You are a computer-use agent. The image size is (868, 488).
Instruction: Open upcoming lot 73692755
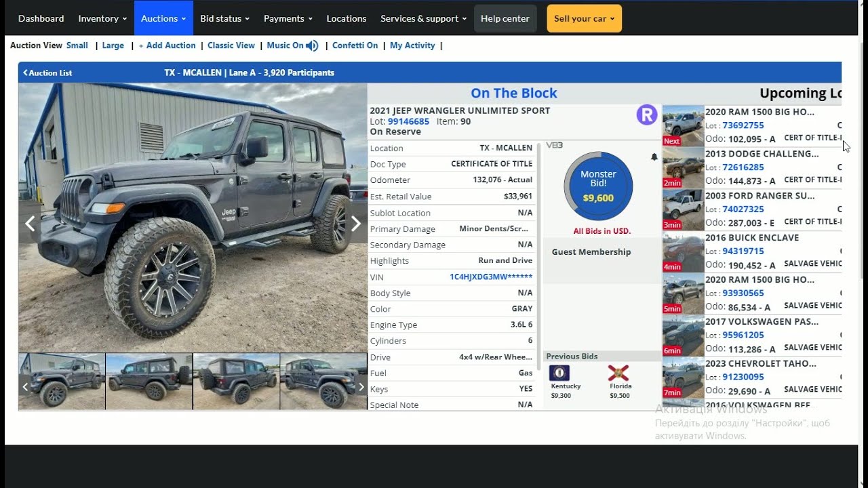click(743, 125)
